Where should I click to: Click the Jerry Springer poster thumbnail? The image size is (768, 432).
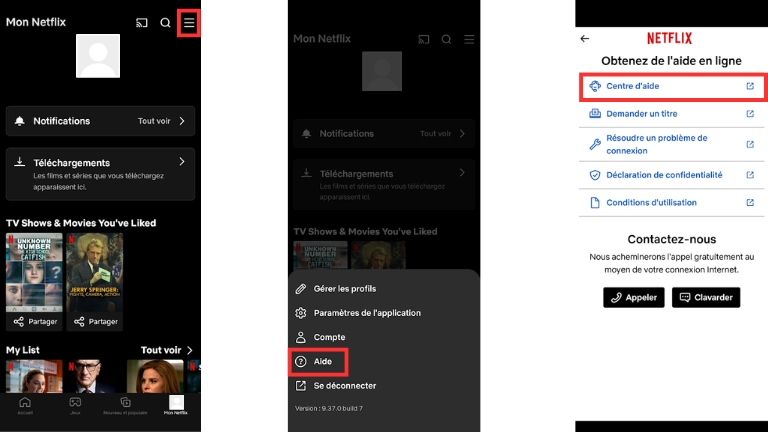pos(95,272)
